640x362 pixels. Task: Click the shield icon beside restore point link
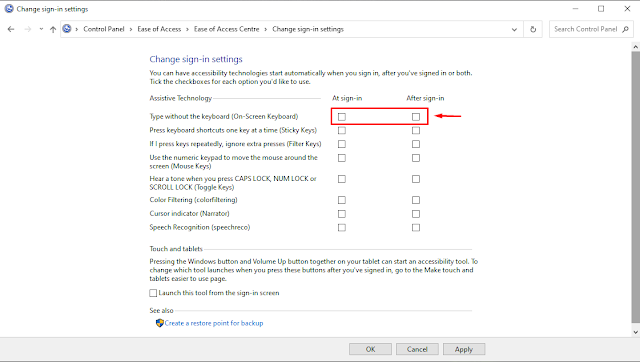(x=160, y=323)
